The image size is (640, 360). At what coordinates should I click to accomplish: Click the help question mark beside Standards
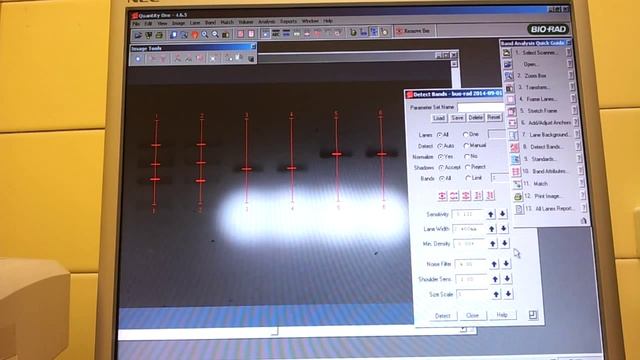[x=579, y=158]
